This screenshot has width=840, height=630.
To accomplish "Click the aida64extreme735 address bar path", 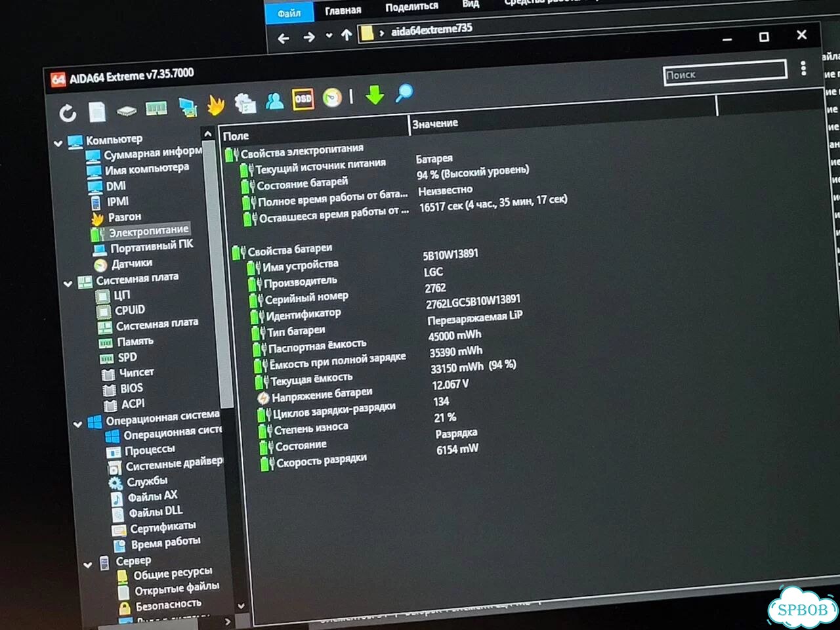I will tap(431, 30).
